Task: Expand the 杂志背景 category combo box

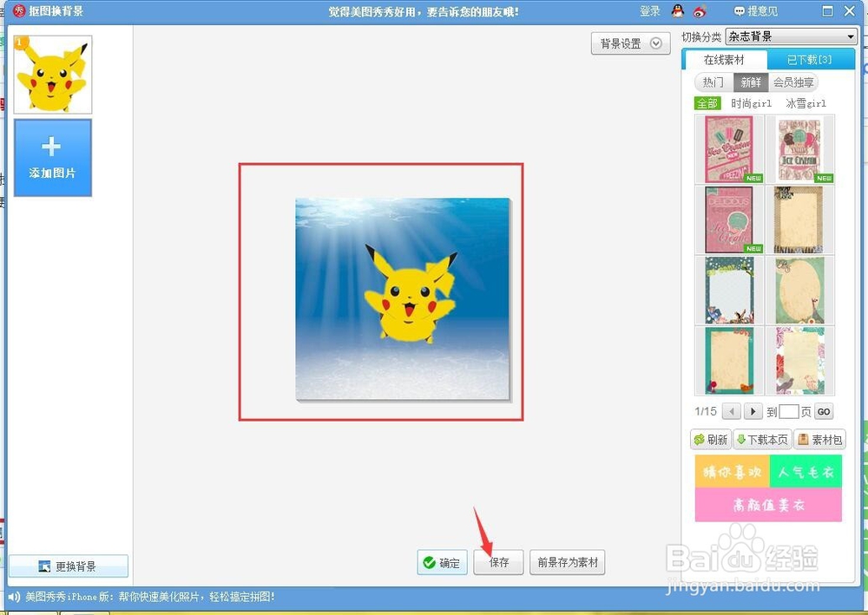Action: coord(791,36)
